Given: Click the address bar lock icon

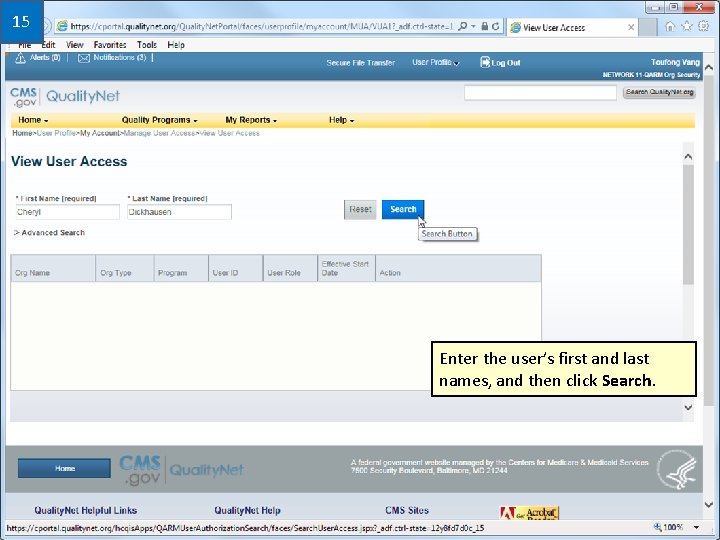Looking at the screenshot, I should [484, 26].
